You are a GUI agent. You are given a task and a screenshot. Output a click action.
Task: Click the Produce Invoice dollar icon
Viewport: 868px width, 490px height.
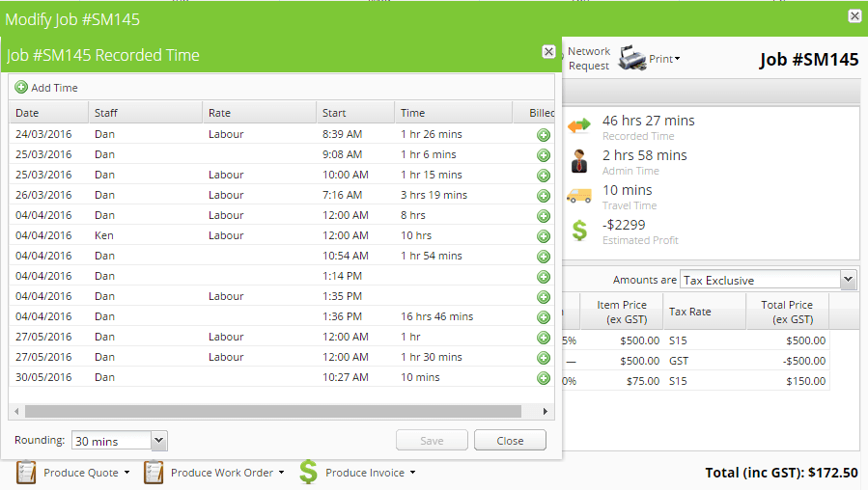click(308, 472)
